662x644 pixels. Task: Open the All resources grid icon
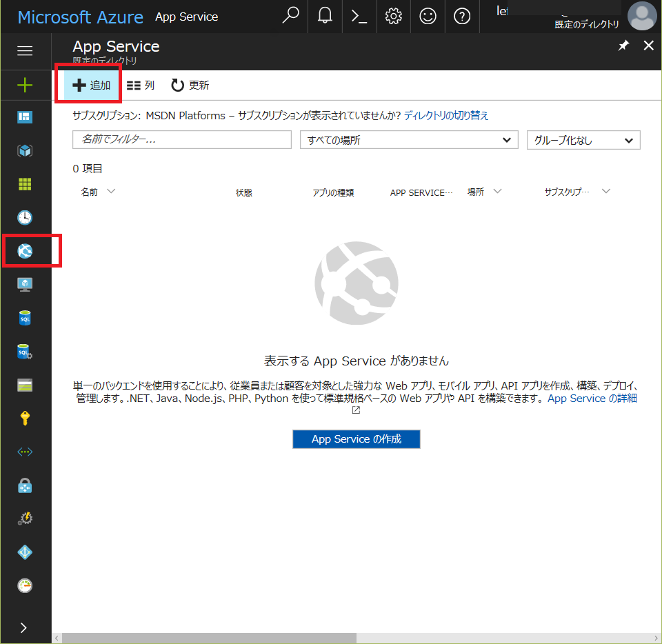tap(25, 184)
